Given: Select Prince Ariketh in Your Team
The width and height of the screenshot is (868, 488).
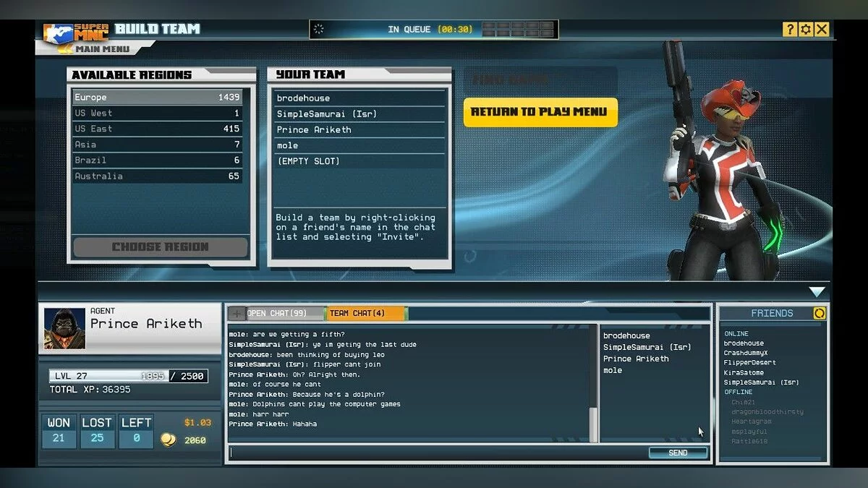Looking at the screenshot, I should point(359,130).
